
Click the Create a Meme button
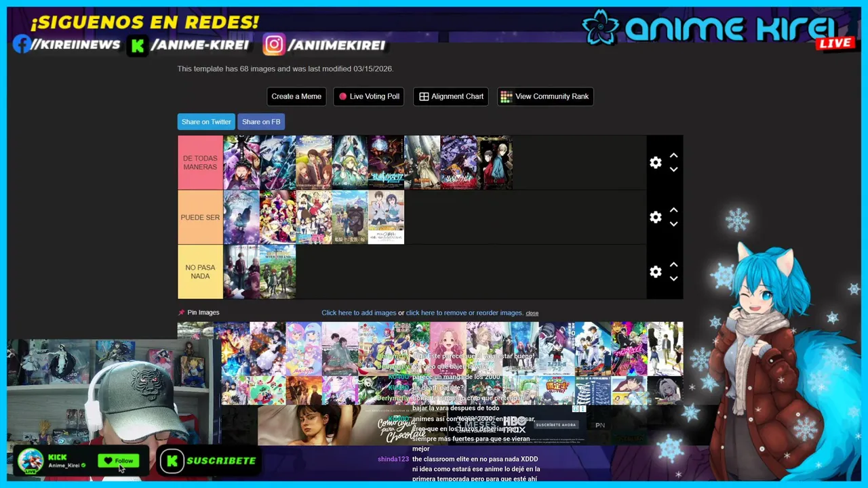point(296,96)
